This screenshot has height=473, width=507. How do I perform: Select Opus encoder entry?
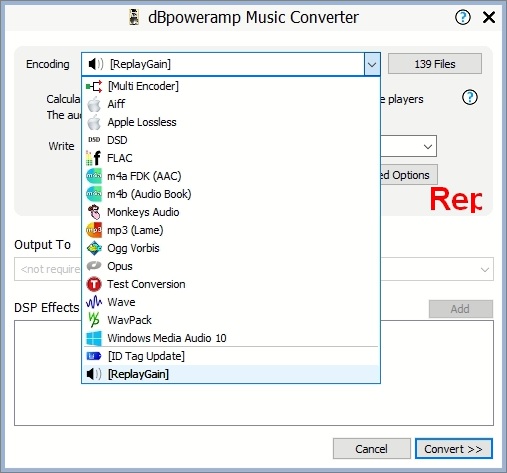point(231,266)
